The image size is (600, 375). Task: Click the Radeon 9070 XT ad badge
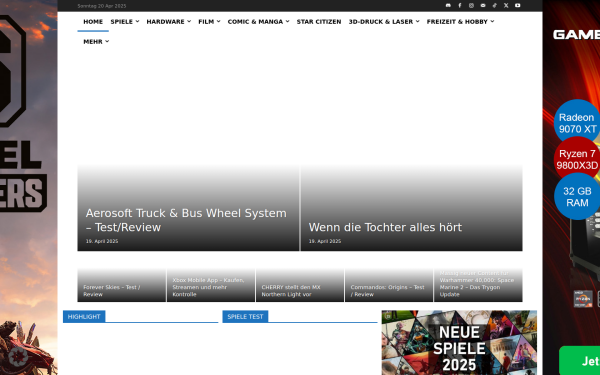click(x=577, y=122)
